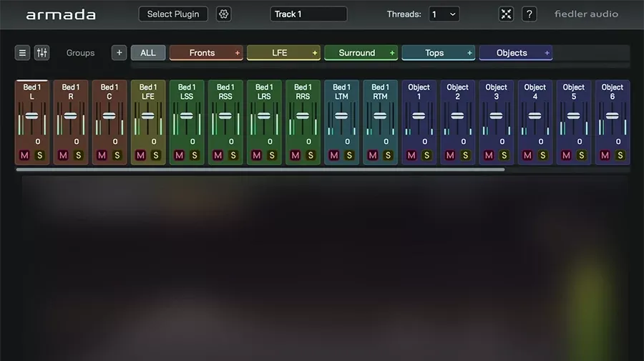Mute the Bed 1 R channel
This screenshot has width=644, height=361.
[63, 155]
